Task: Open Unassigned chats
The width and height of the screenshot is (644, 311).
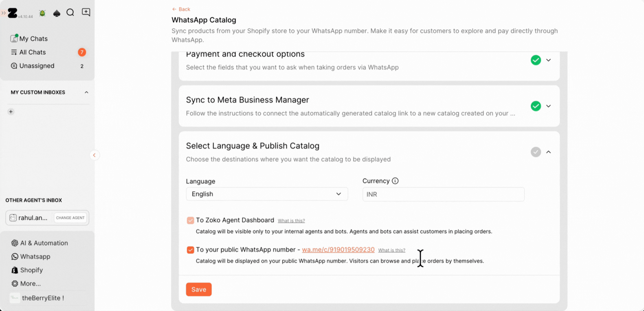Action: pos(37,66)
